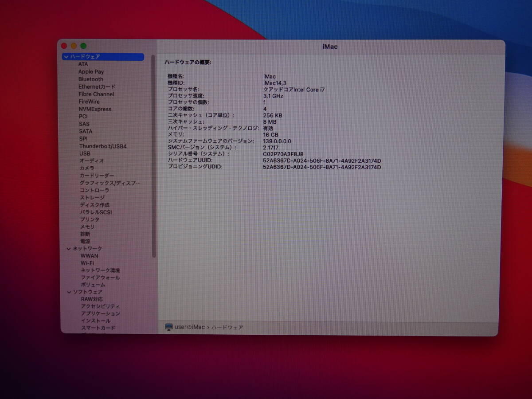The image size is (532, 399).
Task: Click the 3.1 GHz processor speed
Action: click(273, 96)
